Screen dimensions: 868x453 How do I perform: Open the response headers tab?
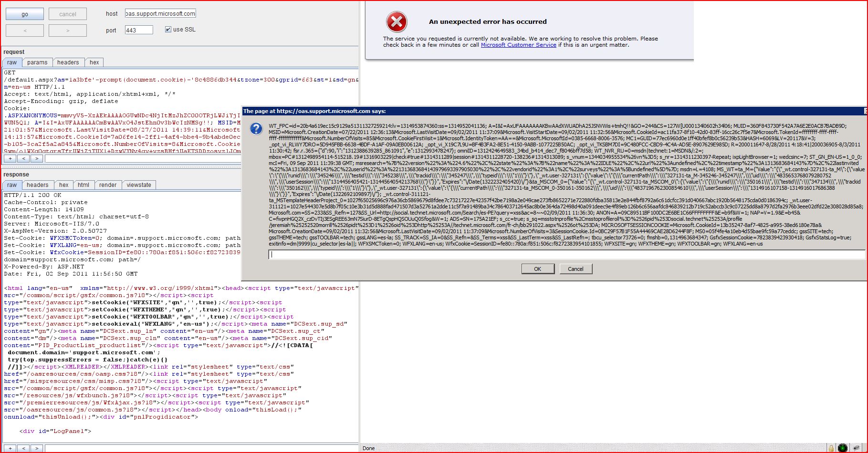coord(38,185)
